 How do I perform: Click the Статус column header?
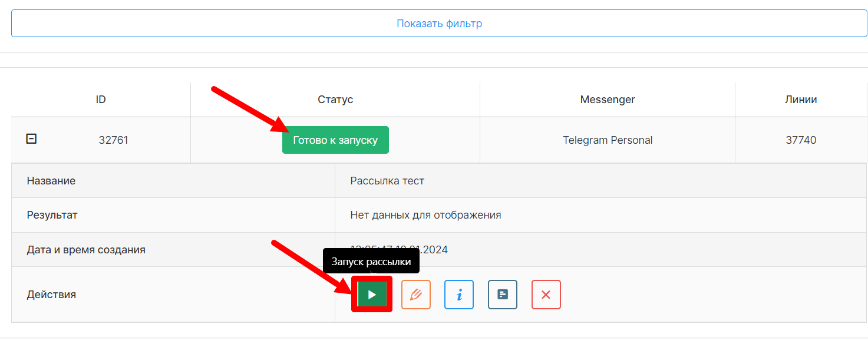pyautogui.click(x=335, y=100)
